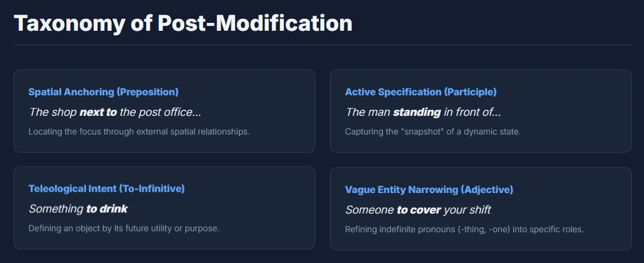Click the description about external spatial relationships
644x263 pixels.
139,132
